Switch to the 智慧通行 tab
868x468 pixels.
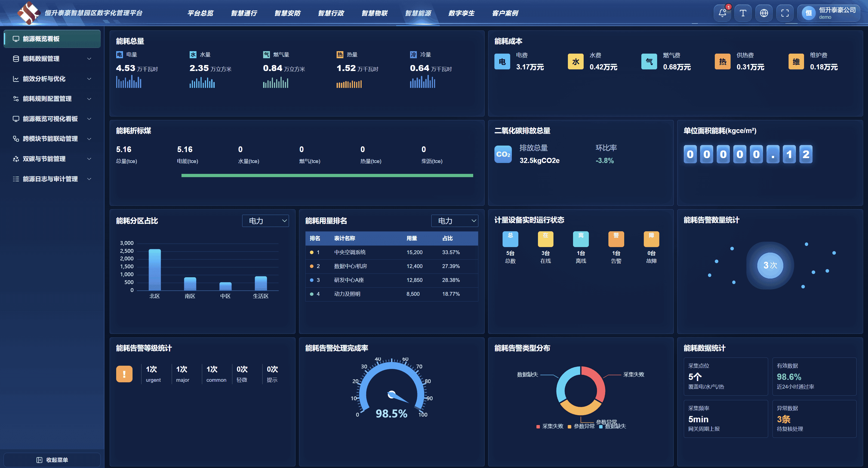coord(244,13)
